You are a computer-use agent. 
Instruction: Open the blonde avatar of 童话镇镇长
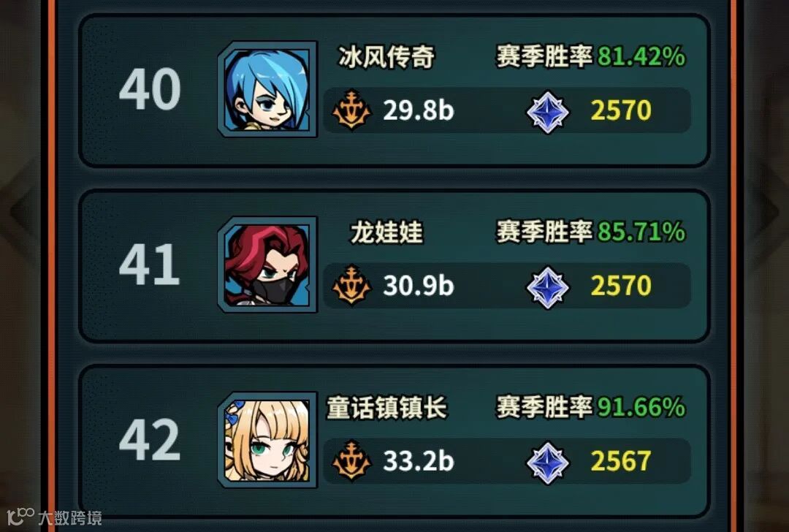[267, 440]
